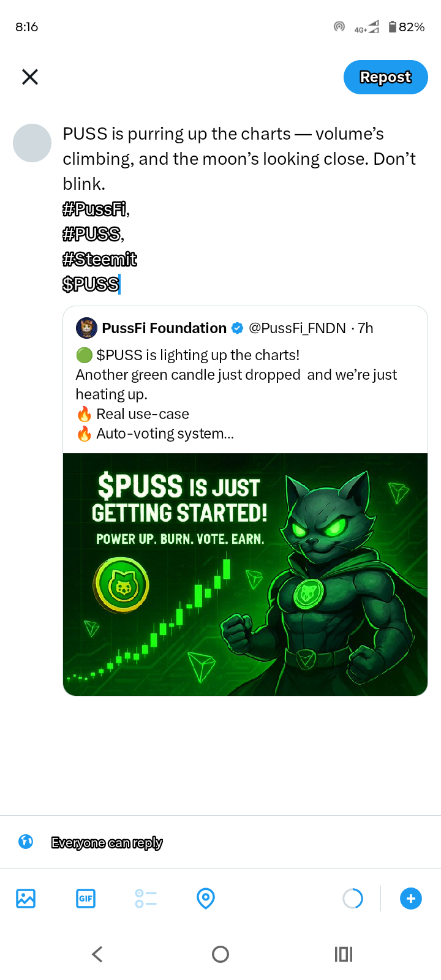Tap the verified badge next to PussFi Foundation
Image resolution: width=441 pixels, height=980 pixels.
238,328
